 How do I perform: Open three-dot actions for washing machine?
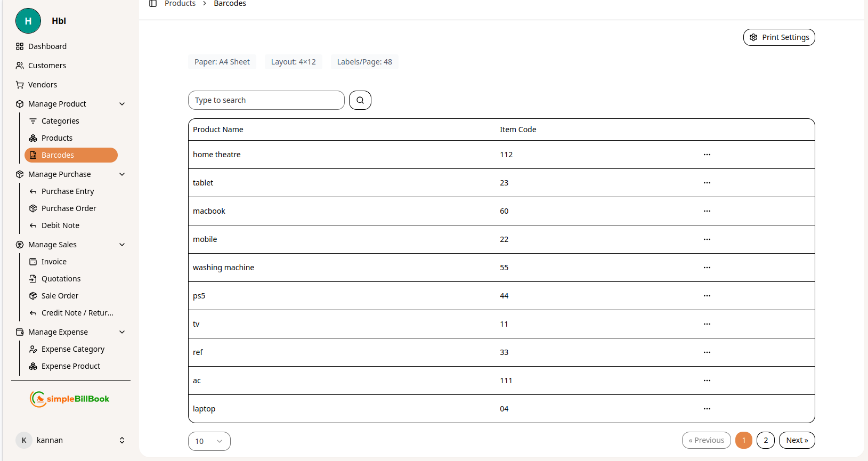(707, 268)
